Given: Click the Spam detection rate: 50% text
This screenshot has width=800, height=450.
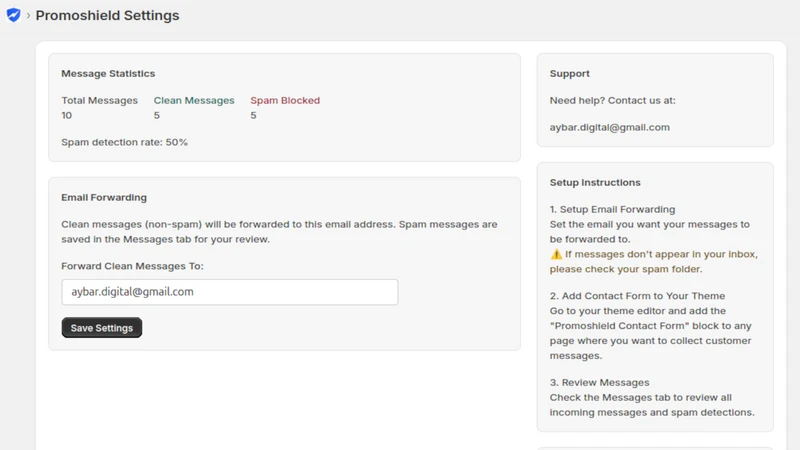Looking at the screenshot, I should coord(124,142).
